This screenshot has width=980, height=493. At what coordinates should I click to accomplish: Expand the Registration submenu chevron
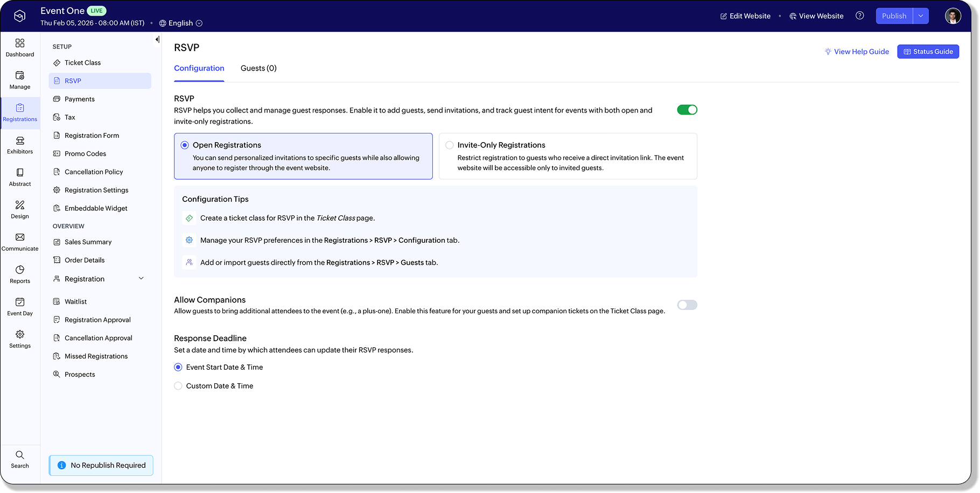tap(141, 279)
